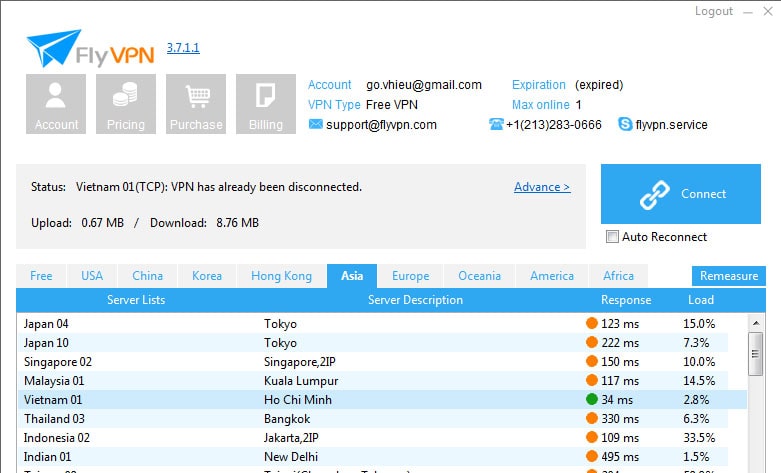The height and width of the screenshot is (473, 781).
Task: Click the orange response dot for Indian 01
Action: (x=592, y=456)
